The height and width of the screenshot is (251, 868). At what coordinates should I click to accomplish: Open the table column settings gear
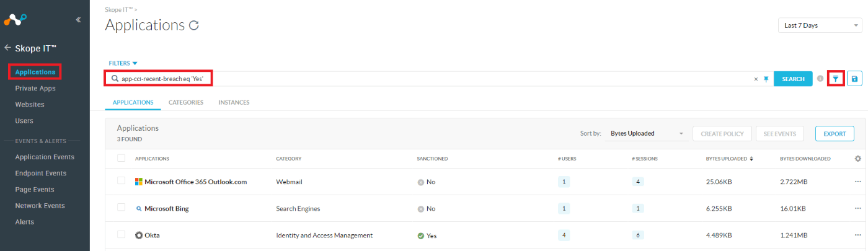(x=858, y=159)
